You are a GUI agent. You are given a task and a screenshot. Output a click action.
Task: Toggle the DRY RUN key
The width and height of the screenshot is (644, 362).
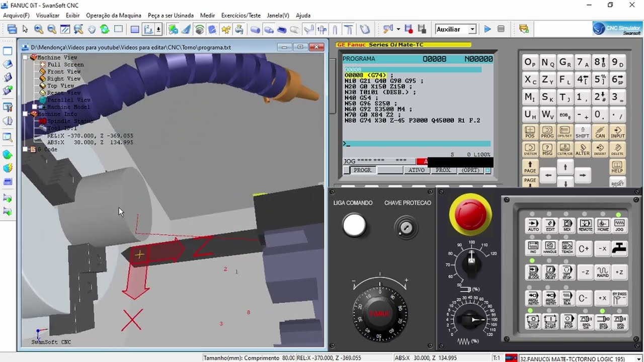click(568, 297)
